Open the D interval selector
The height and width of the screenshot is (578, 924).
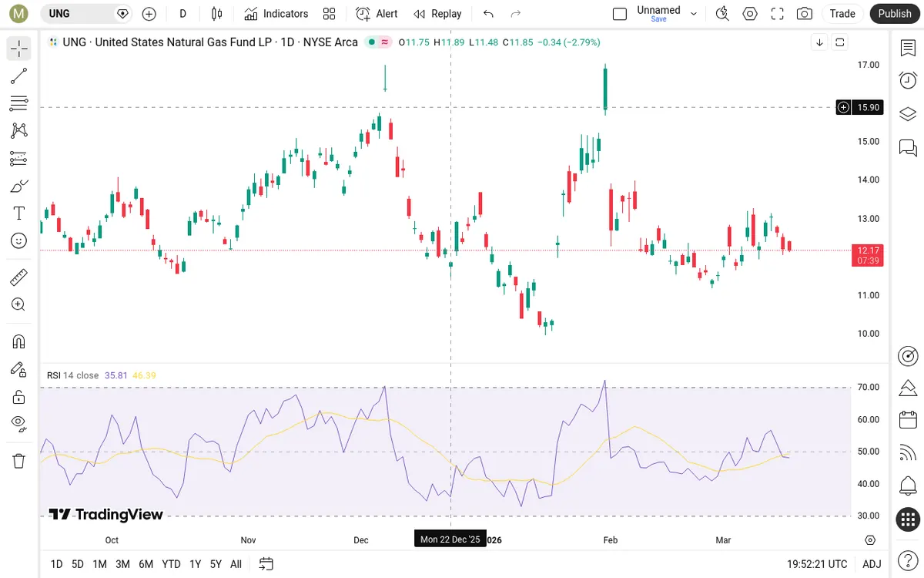point(182,14)
